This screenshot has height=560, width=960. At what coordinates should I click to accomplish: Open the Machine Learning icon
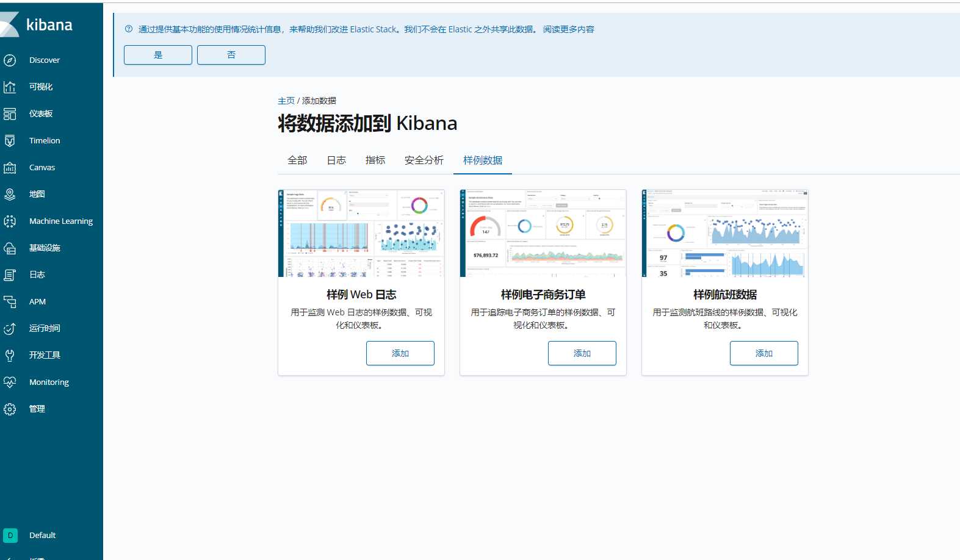[10, 221]
